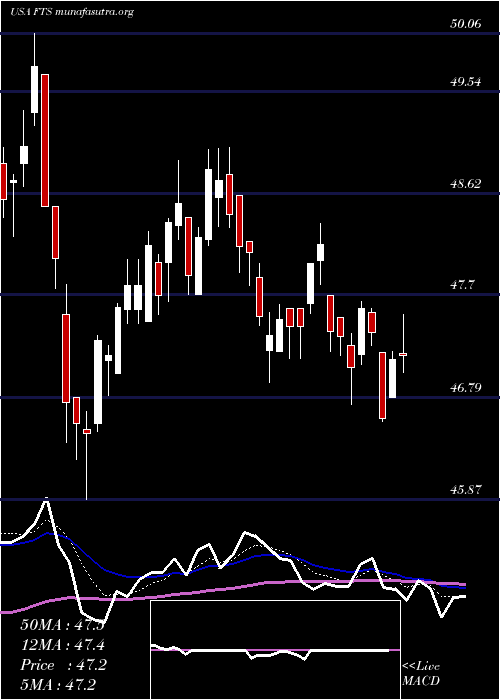Viewport: 500px width, 700px height.
Task: Click inside the MACD inset chart box
Action: pos(275,650)
